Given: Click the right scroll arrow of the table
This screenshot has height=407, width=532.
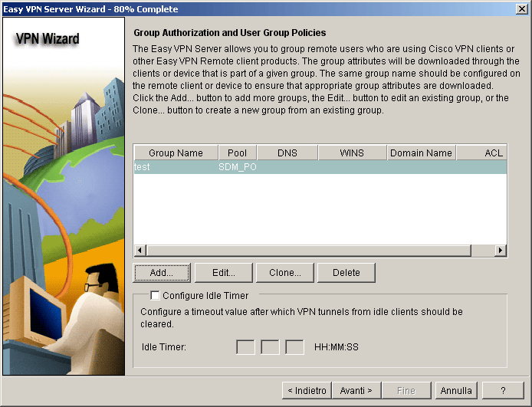Looking at the screenshot, I should click(x=501, y=251).
